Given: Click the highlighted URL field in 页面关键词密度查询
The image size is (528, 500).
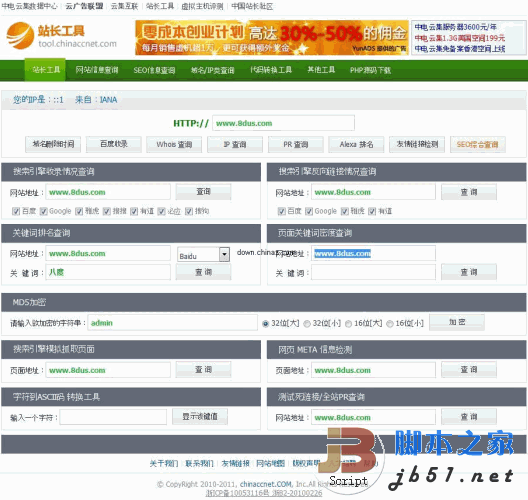Looking at the screenshot, I should (373, 253).
